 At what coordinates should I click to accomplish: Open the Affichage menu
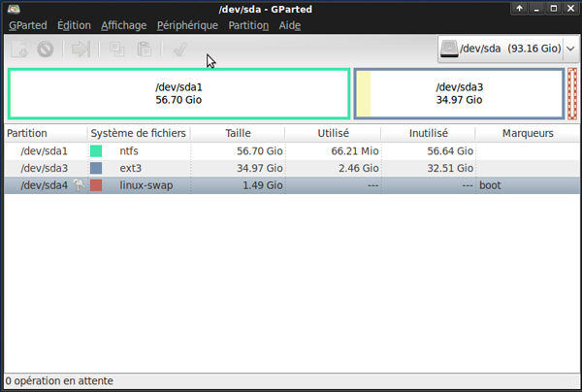pos(123,25)
